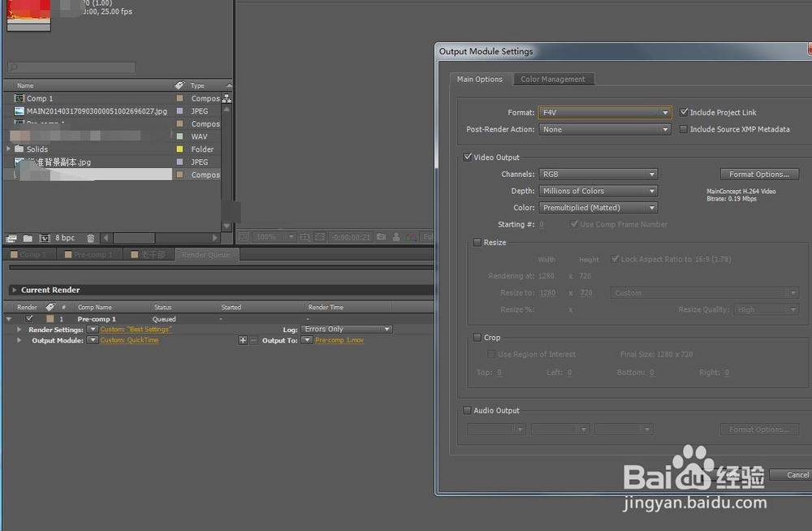Enable the Resize checkbox
This screenshot has width=812, height=531.
tap(477, 242)
